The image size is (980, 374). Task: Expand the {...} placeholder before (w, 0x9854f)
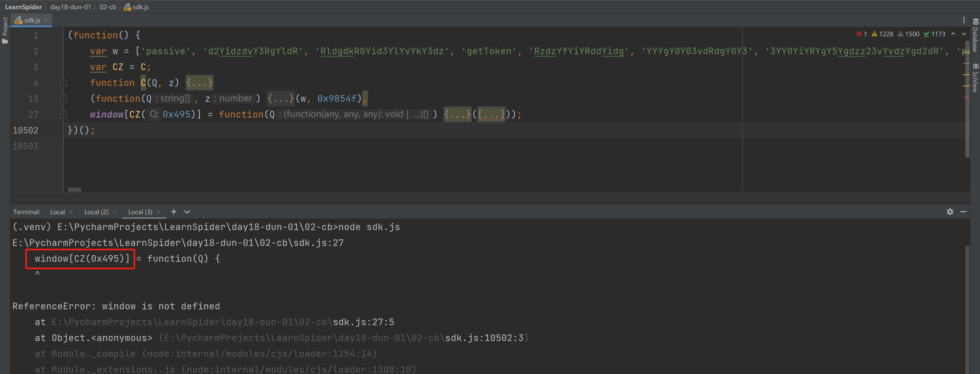click(x=281, y=98)
